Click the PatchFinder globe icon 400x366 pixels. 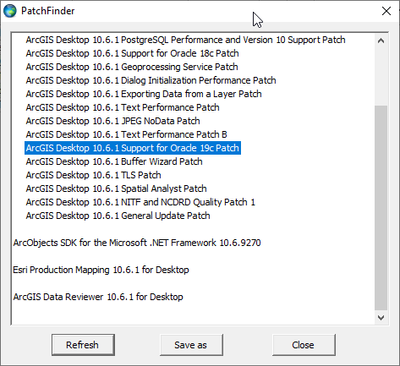tap(10, 11)
